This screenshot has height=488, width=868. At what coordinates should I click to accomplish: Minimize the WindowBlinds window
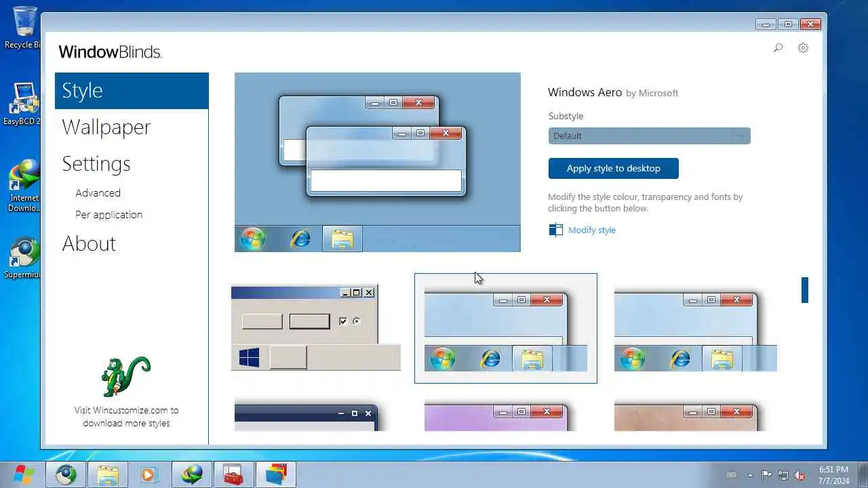pyautogui.click(x=766, y=24)
